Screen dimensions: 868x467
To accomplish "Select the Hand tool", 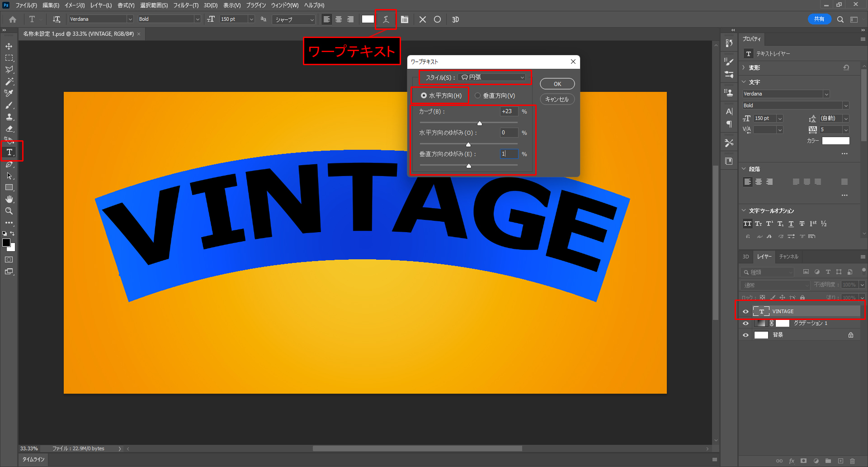I will point(9,199).
